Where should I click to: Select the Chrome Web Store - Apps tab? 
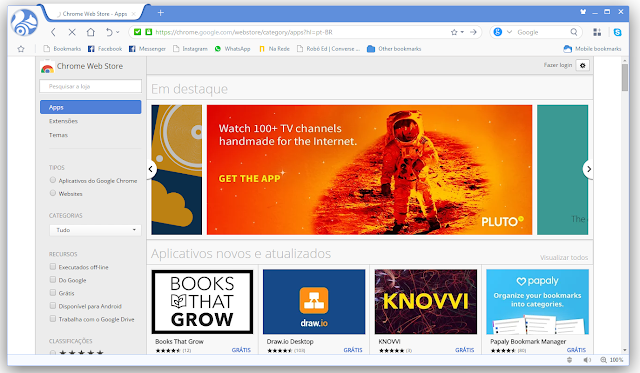94,14
